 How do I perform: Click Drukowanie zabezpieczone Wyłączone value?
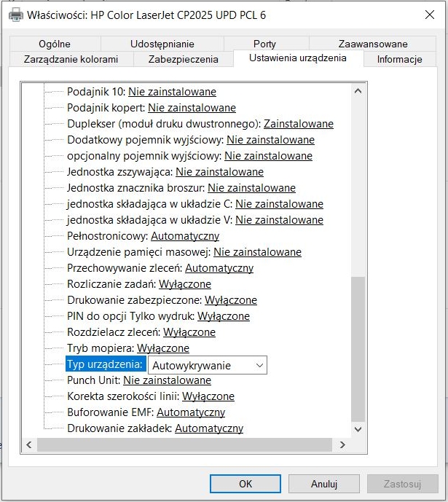pyautogui.click(x=231, y=300)
